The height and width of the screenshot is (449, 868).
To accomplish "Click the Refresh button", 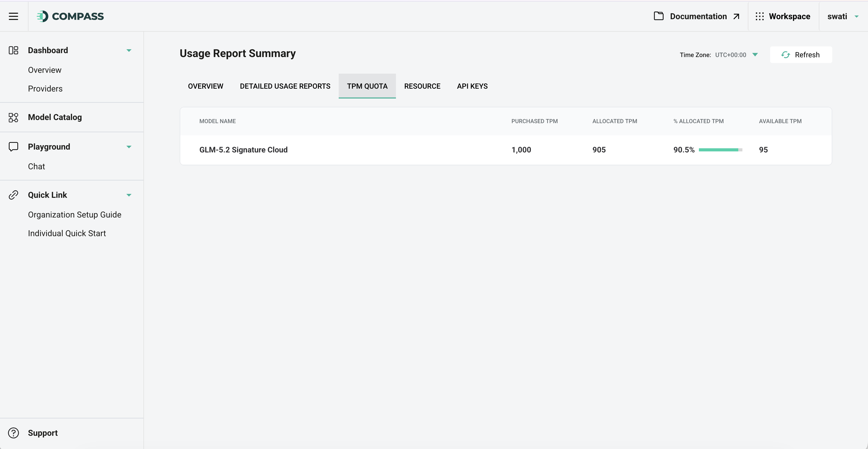I will click(x=801, y=55).
